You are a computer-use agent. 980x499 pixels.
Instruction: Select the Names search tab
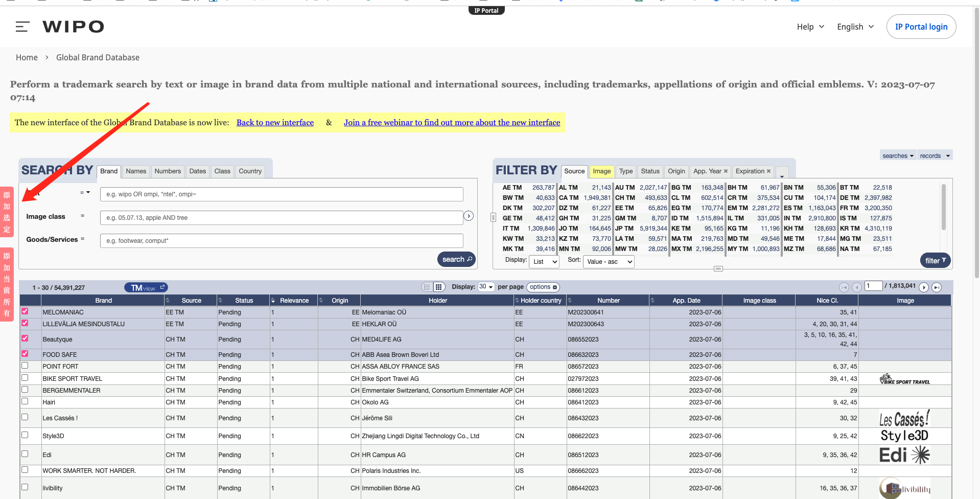click(x=136, y=171)
